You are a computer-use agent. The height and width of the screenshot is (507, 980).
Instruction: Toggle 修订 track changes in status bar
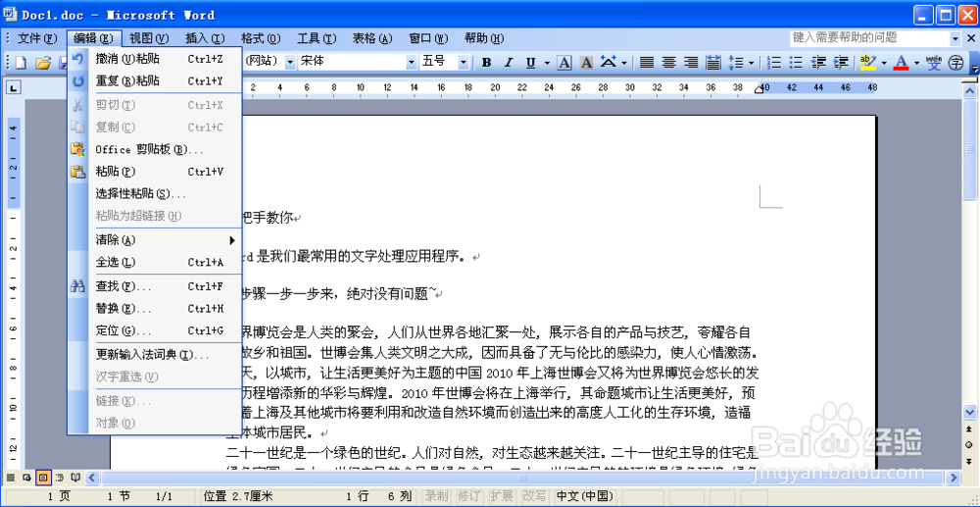coord(468,496)
